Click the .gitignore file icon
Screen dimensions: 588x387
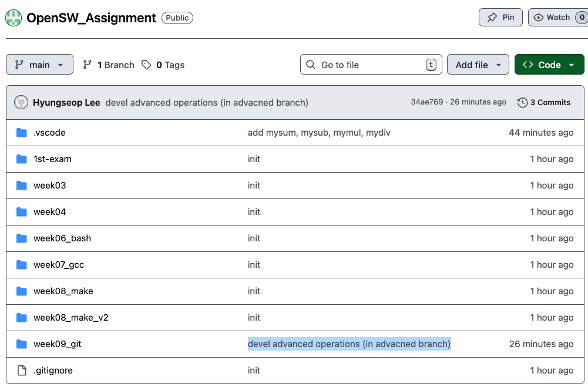point(22,371)
